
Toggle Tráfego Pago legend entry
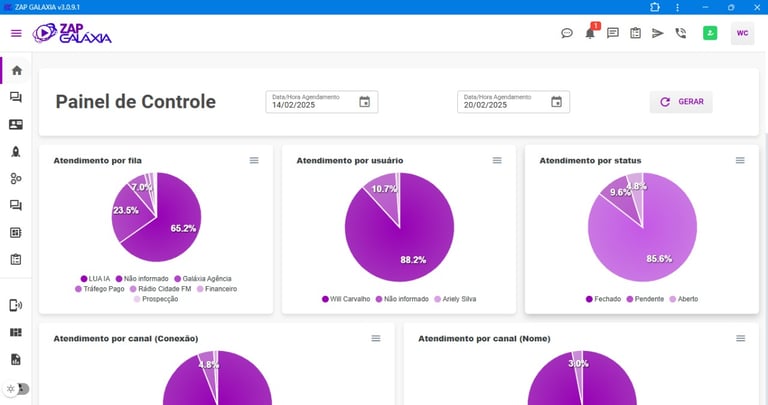[99, 289]
